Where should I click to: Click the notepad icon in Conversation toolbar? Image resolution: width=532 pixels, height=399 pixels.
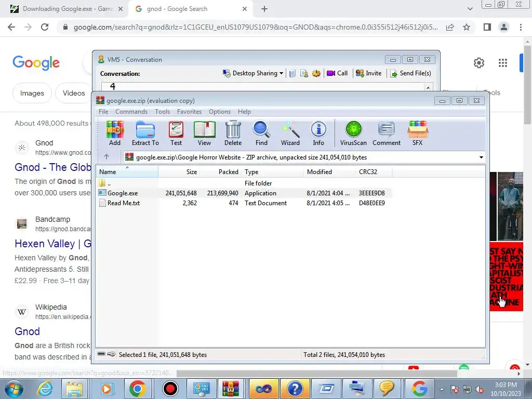point(292,73)
